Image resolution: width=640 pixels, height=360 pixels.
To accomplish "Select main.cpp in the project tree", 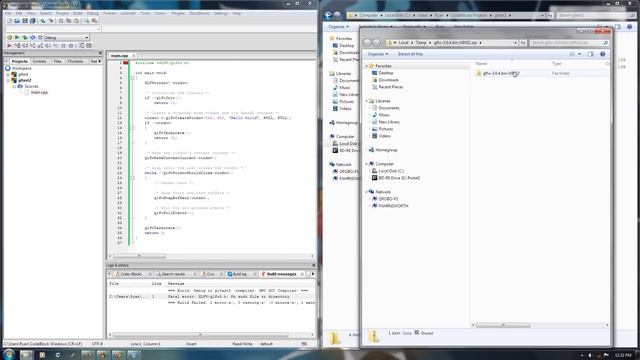I will pos(39,93).
